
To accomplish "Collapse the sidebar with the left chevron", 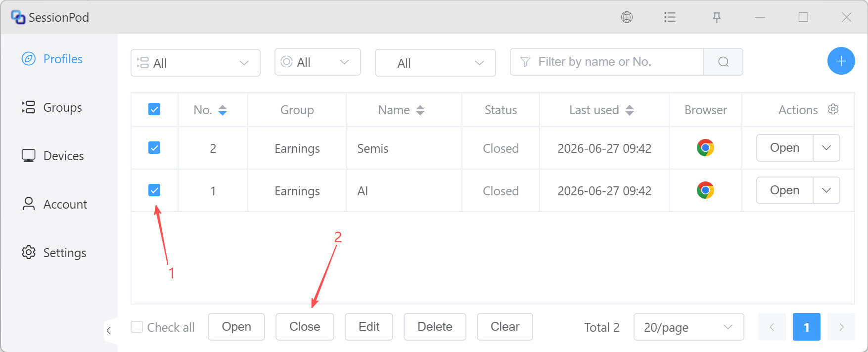I will [109, 330].
